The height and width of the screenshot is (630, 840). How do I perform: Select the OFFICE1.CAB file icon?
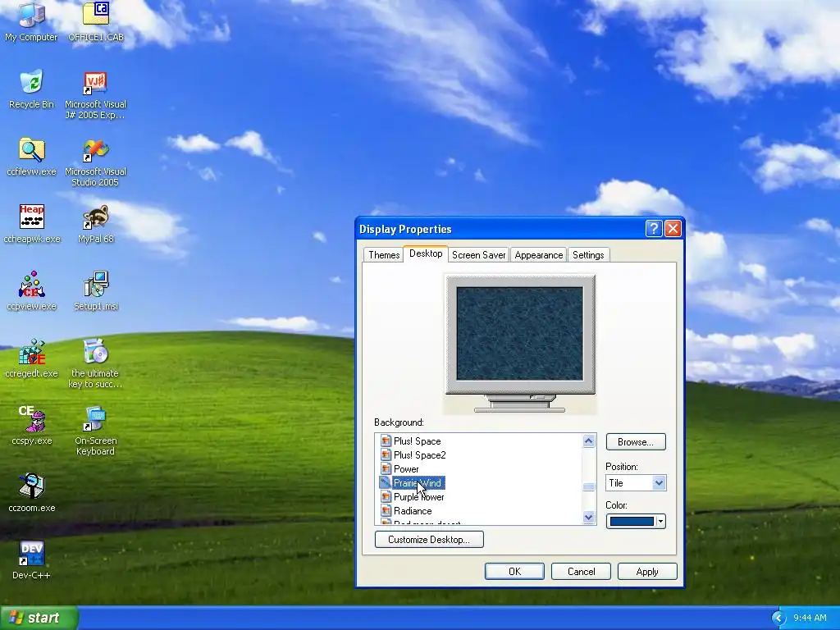click(x=96, y=21)
